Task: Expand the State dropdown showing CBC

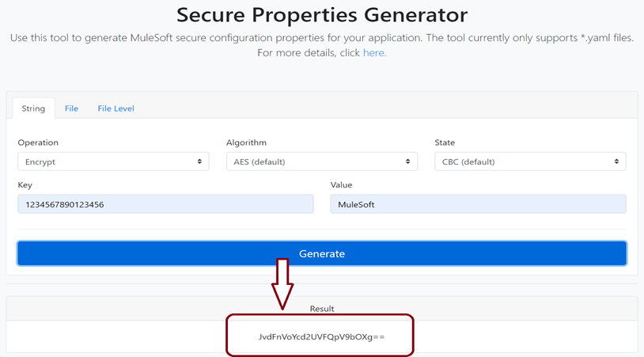Action: [x=529, y=161]
